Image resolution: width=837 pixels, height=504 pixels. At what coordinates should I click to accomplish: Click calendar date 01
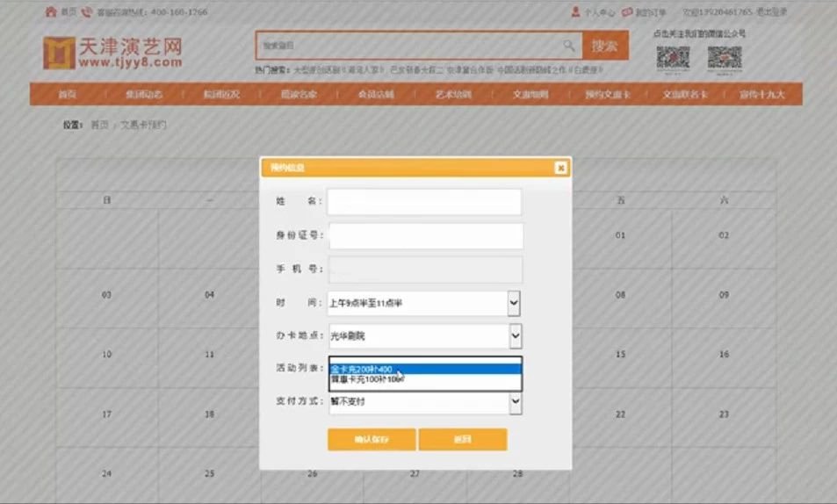click(x=620, y=235)
